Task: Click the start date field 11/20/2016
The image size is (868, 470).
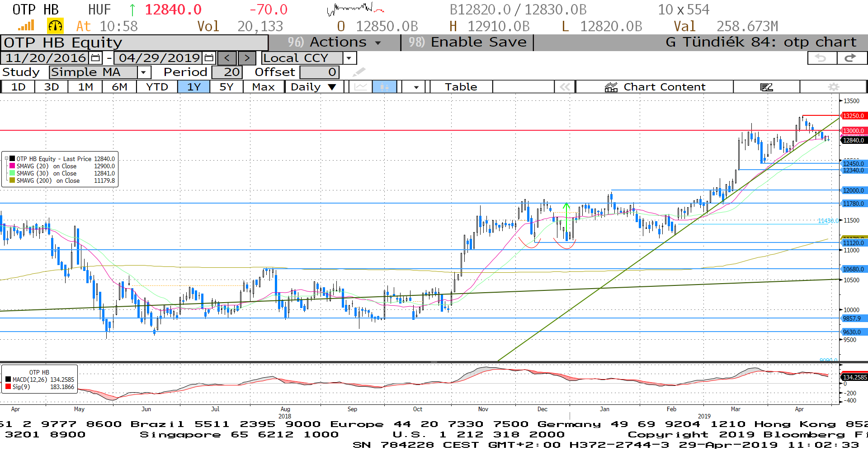Action: [x=46, y=58]
